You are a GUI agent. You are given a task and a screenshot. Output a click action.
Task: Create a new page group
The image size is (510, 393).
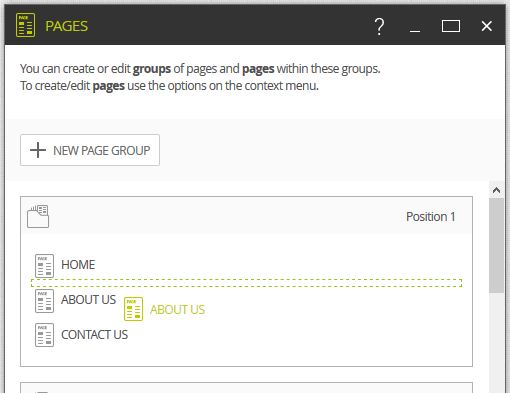(x=90, y=150)
